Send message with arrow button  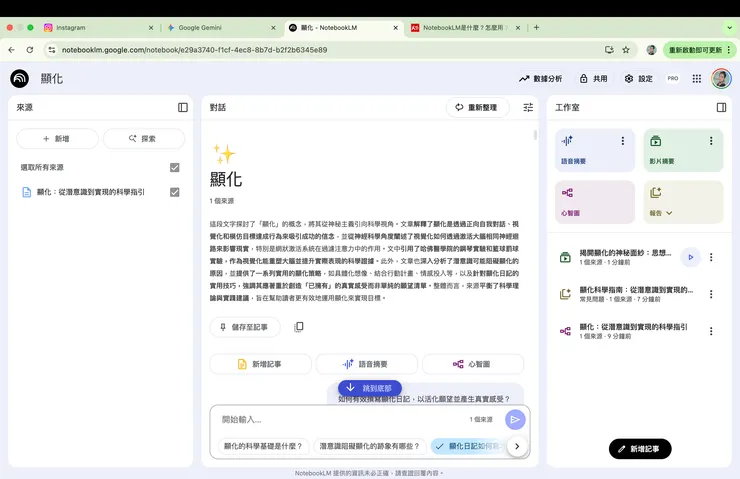pyautogui.click(x=515, y=420)
